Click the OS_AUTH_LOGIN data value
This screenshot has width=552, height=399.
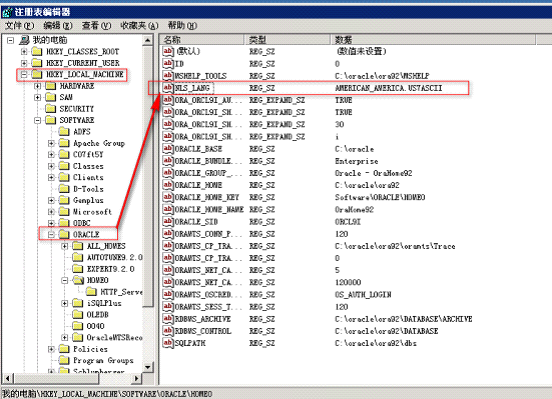363,294
